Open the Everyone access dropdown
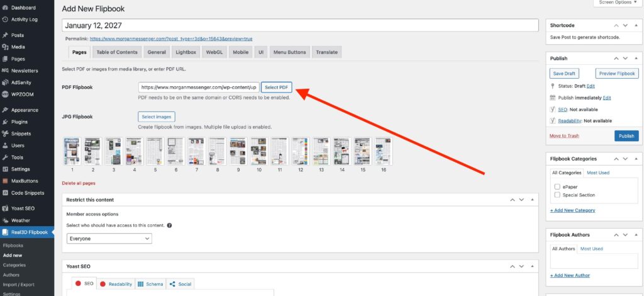 pyautogui.click(x=109, y=239)
